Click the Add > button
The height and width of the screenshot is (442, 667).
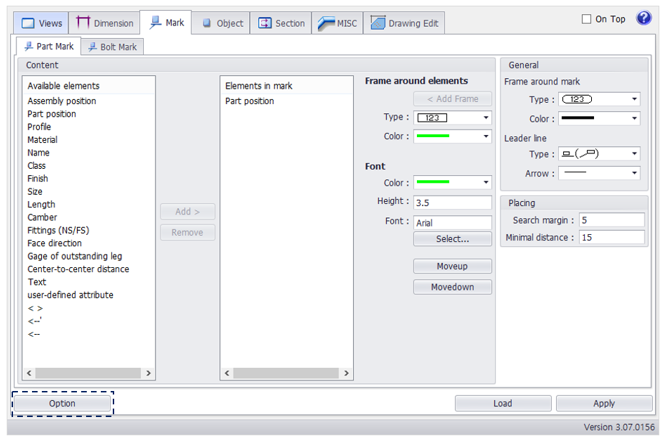(x=188, y=211)
